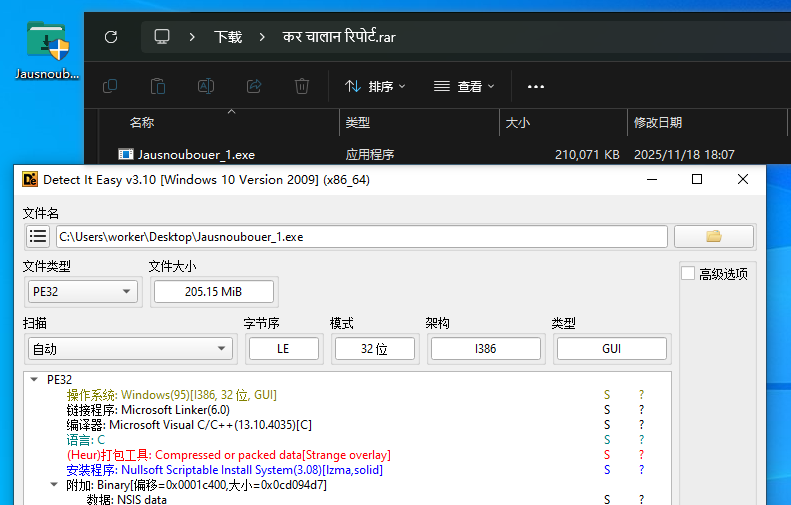This screenshot has width=791, height=505.
Task: Click the share icon in Explorer toolbar
Action: coord(254,86)
